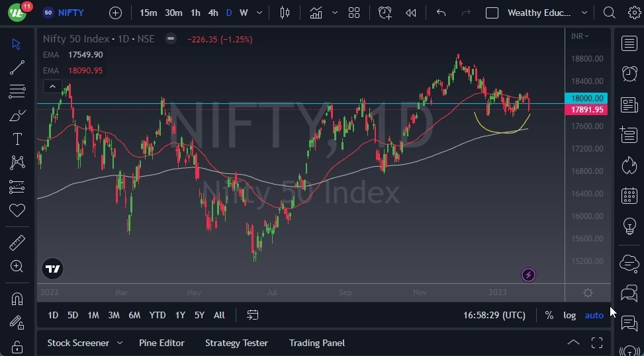644x356 pixels.
Task: Expand the indicator favorites dropdown arrow
Action: tap(335, 13)
